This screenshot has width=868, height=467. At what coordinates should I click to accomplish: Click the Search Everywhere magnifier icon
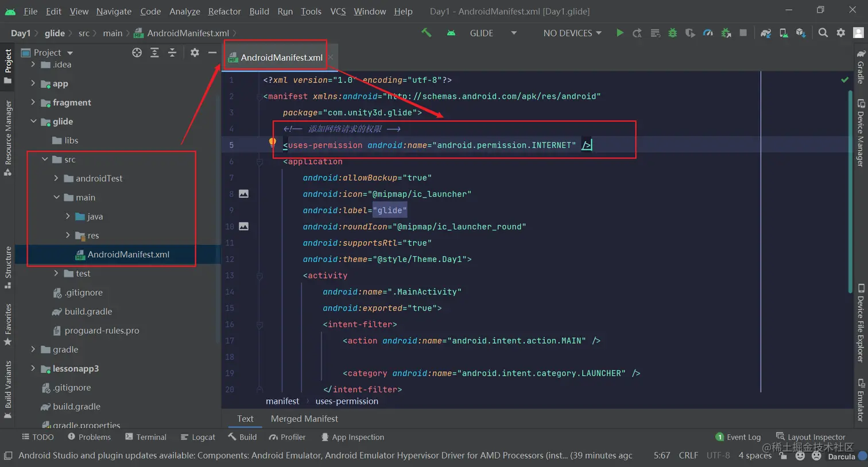823,33
